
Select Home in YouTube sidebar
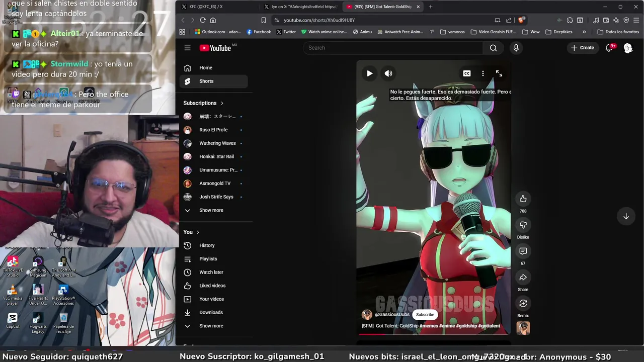pos(213,68)
